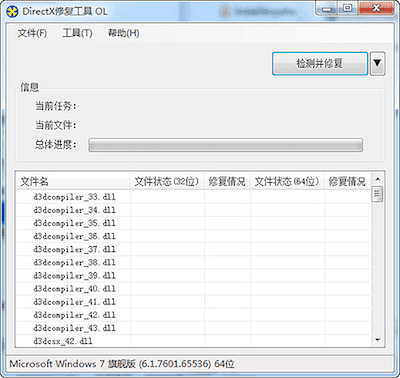Image resolution: width=400 pixels, height=378 pixels.
Task: Click the DirectX repair tool title icon
Action: click(x=12, y=12)
